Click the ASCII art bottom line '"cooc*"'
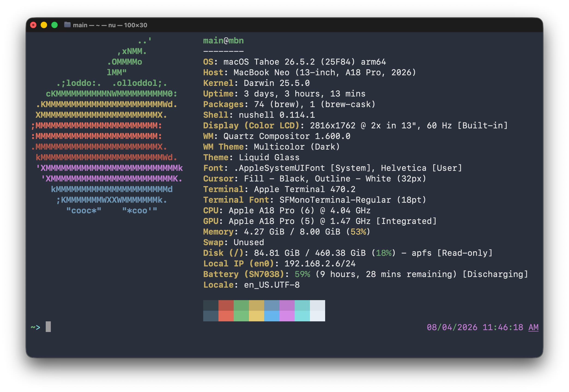The width and height of the screenshot is (569, 392). 84,211
